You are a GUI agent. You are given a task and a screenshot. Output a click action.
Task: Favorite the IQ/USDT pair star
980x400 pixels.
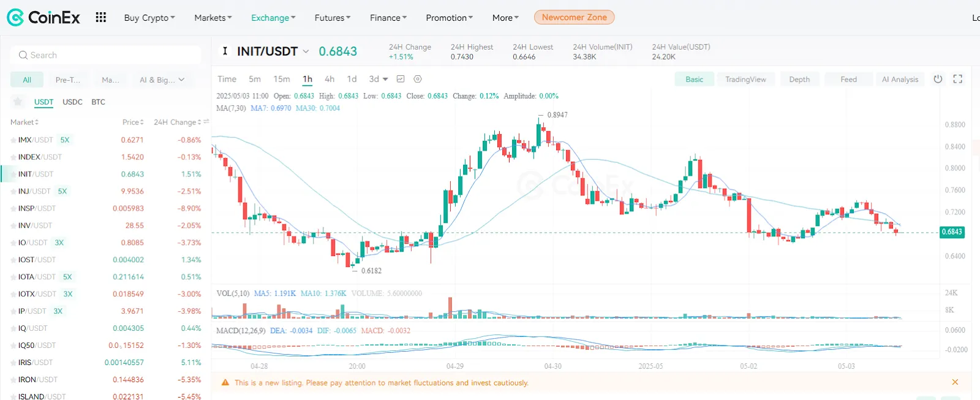13,329
